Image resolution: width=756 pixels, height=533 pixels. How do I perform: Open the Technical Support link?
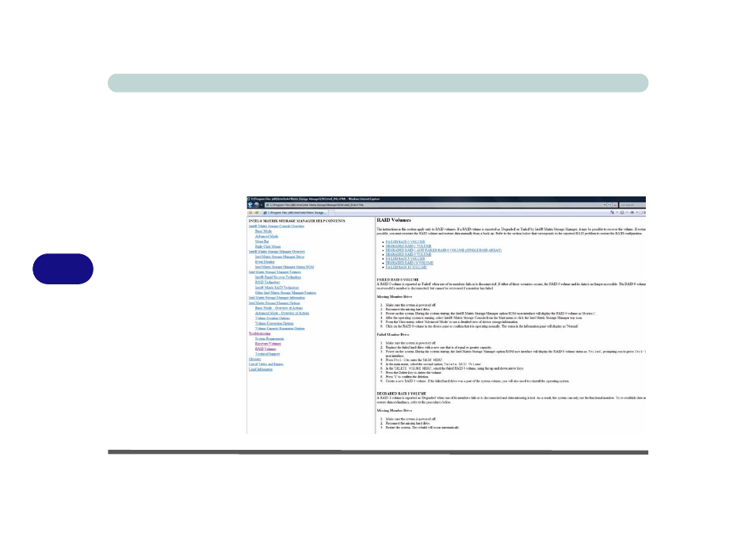pyautogui.click(x=268, y=354)
